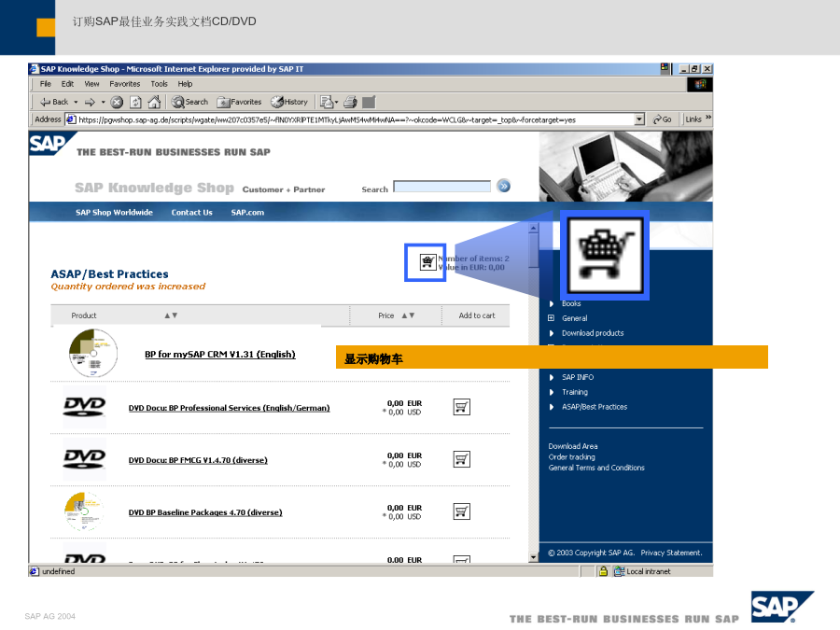The image size is (840, 630).
Task: Expand the General category plus box
Action: click(552, 318)
